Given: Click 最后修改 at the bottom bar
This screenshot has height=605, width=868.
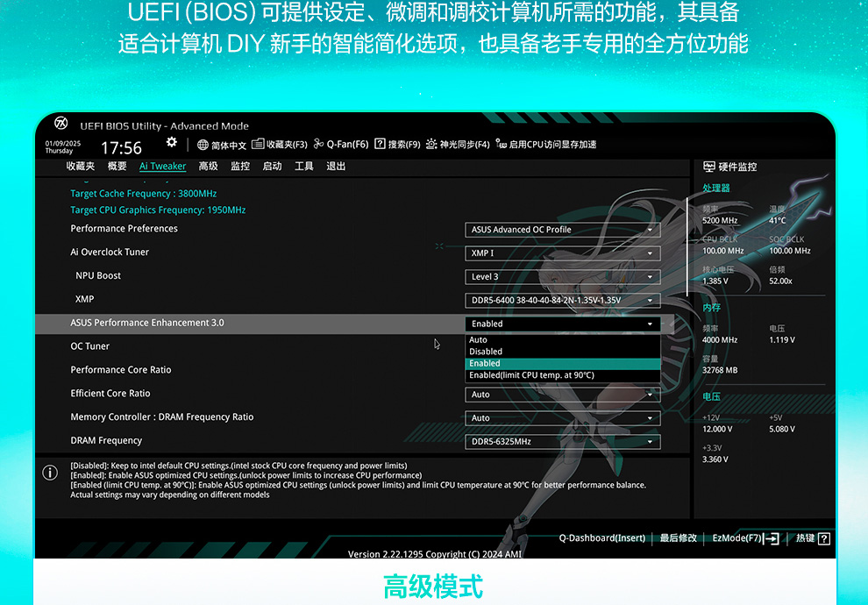Looking at the screenshot, I should tap(678, 538).
